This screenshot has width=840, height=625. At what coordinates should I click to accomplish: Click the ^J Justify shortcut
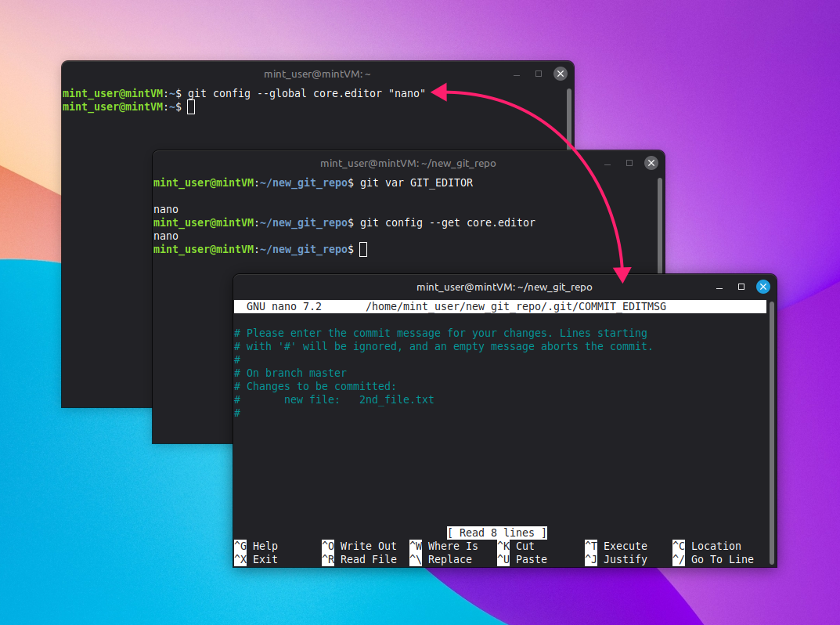tap(616, 559)
